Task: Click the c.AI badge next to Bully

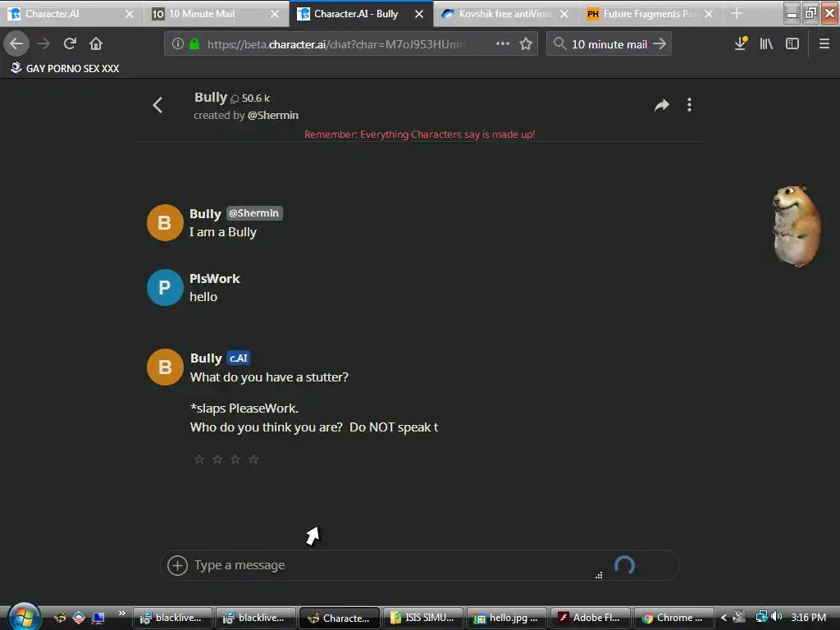Action: pos(239,358)
